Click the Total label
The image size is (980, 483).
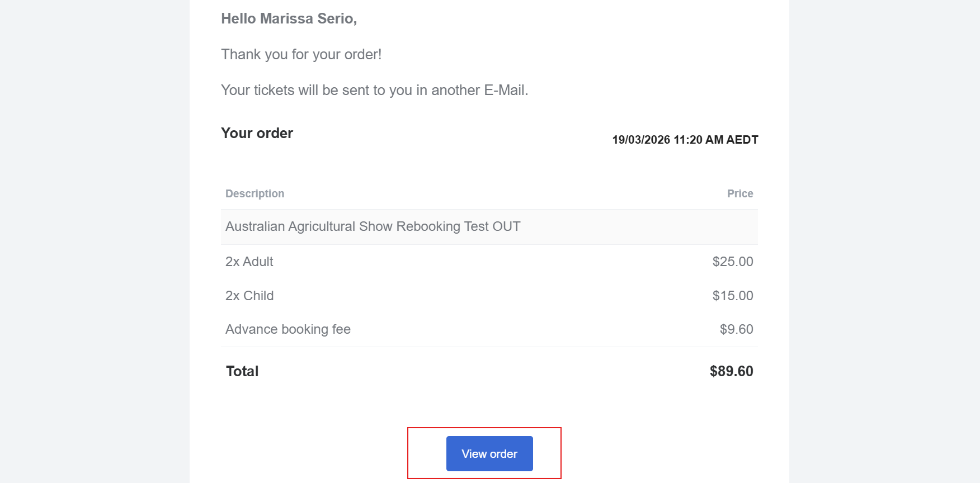242,371
